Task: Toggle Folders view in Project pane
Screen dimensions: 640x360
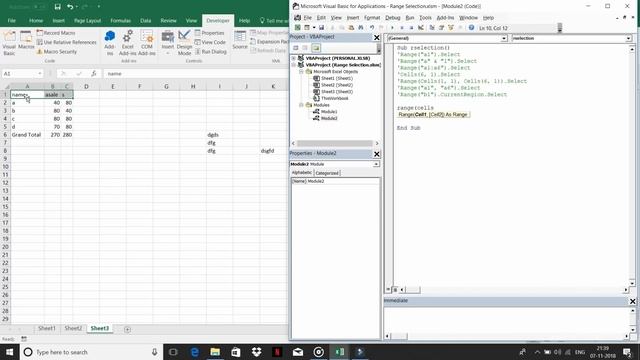Action: tap(316, 48)
